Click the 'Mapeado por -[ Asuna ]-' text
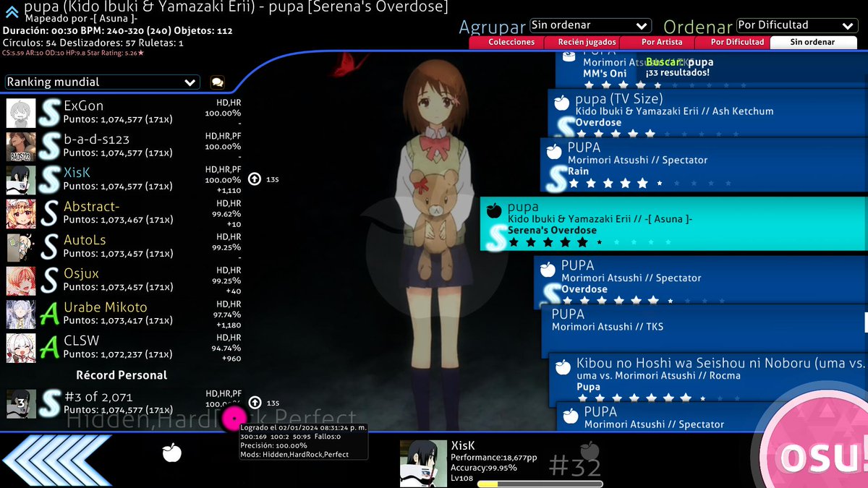 point(80,19)
